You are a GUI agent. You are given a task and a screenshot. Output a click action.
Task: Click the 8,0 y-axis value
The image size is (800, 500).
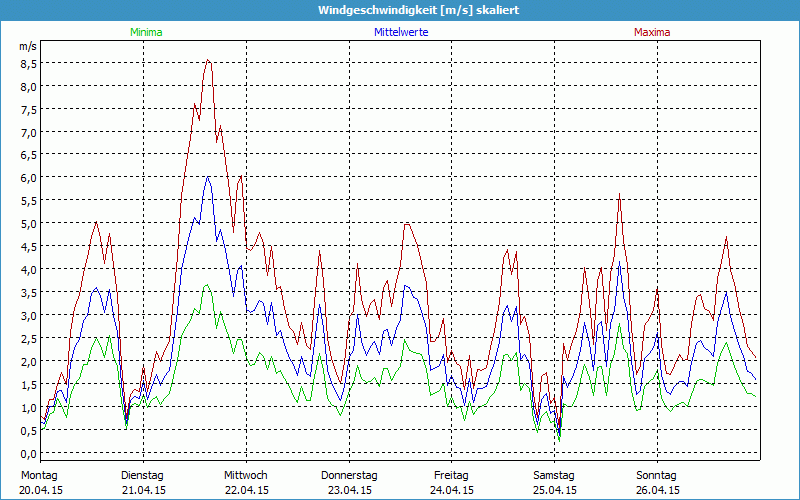point(28,87)
